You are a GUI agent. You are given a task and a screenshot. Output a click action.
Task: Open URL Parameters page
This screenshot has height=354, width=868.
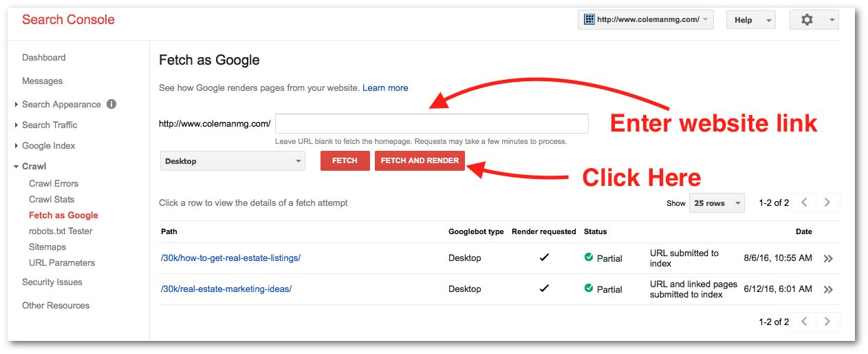click(62, 262)
